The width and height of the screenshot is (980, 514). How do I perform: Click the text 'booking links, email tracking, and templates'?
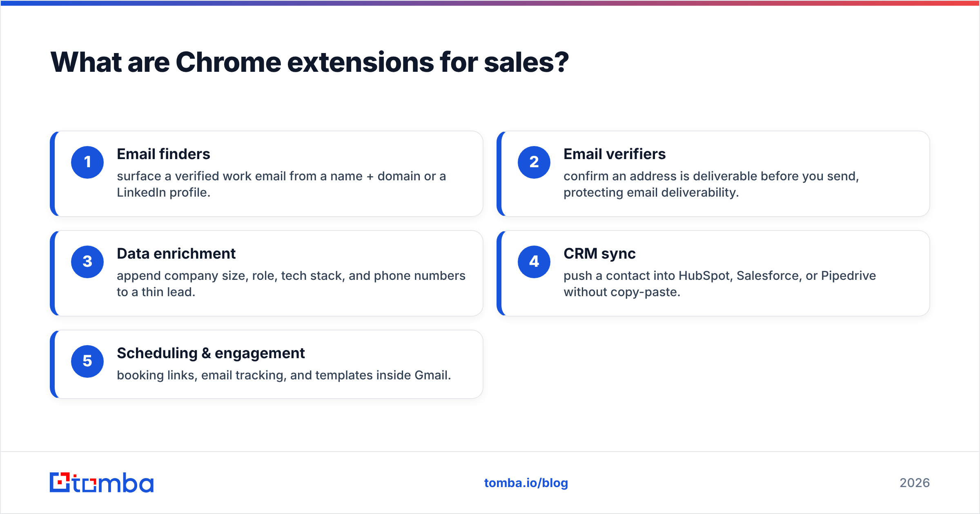[245, 375]
